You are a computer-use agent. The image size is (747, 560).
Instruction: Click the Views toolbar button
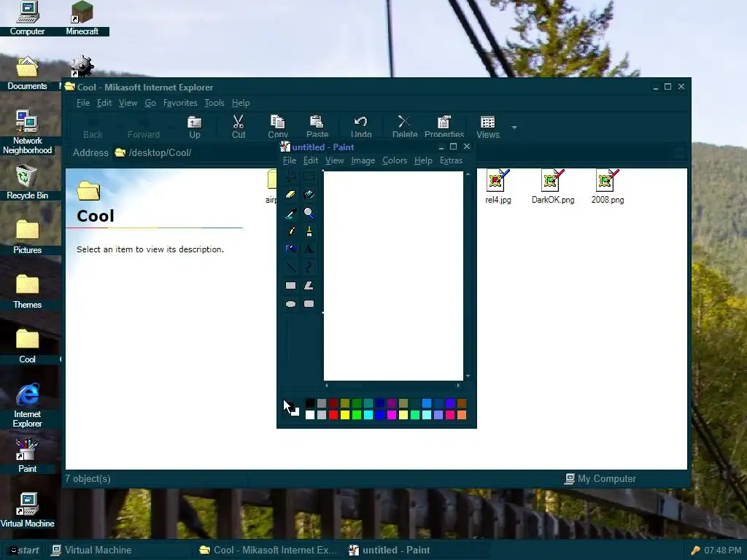pos(488,127)
